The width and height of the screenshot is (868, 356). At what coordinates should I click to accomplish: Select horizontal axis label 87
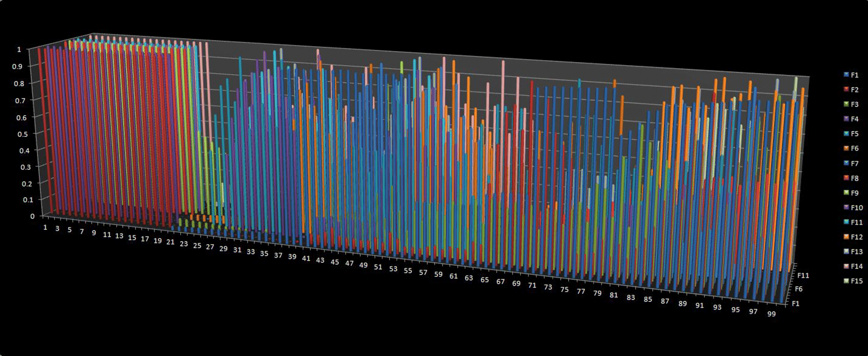point(665,301)
